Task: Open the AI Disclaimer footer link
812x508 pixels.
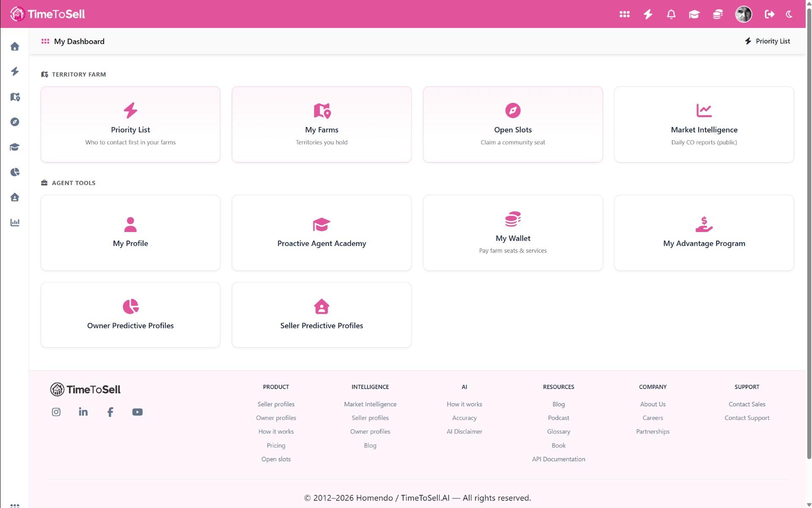Action: [464, 431]
